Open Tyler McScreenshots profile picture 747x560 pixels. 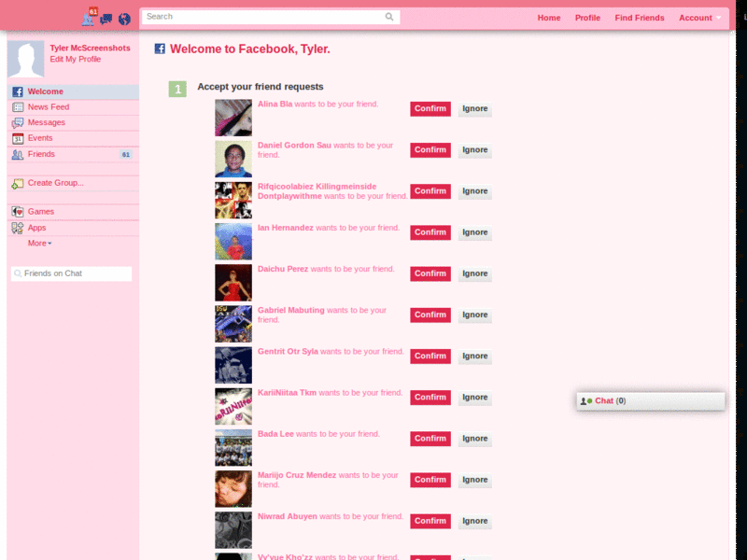click(x=26, y=59)
